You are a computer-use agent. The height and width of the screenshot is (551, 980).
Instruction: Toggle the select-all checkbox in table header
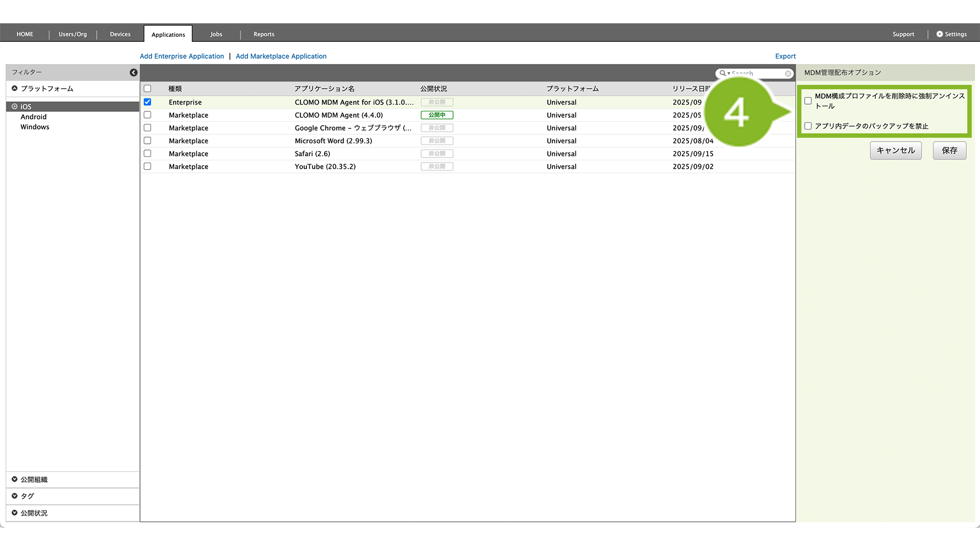tap(147, 89)
